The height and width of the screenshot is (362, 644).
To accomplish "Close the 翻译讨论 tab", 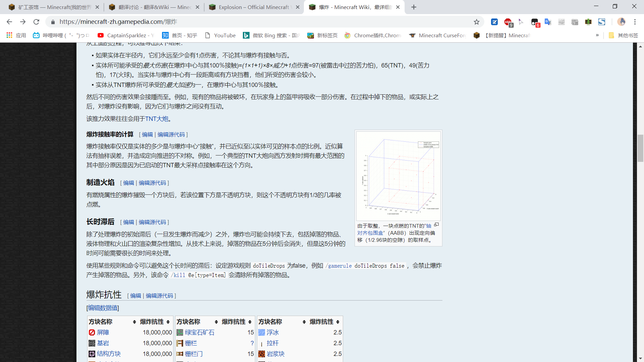I will 197,7.
